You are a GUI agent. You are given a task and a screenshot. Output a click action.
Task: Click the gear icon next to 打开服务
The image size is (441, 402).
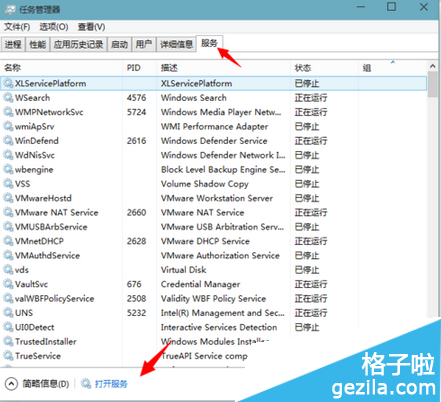click(x=86, y=384)
